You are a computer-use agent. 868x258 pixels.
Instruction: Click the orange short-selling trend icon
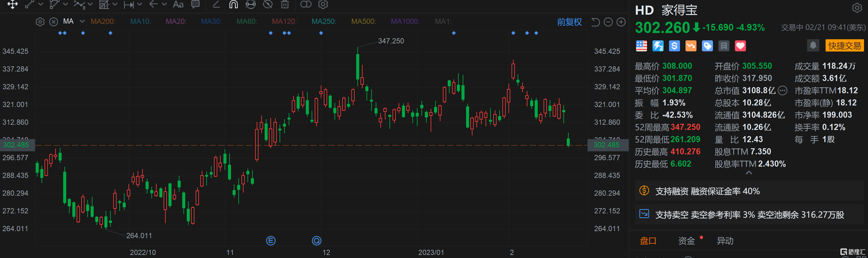point(691,46)
